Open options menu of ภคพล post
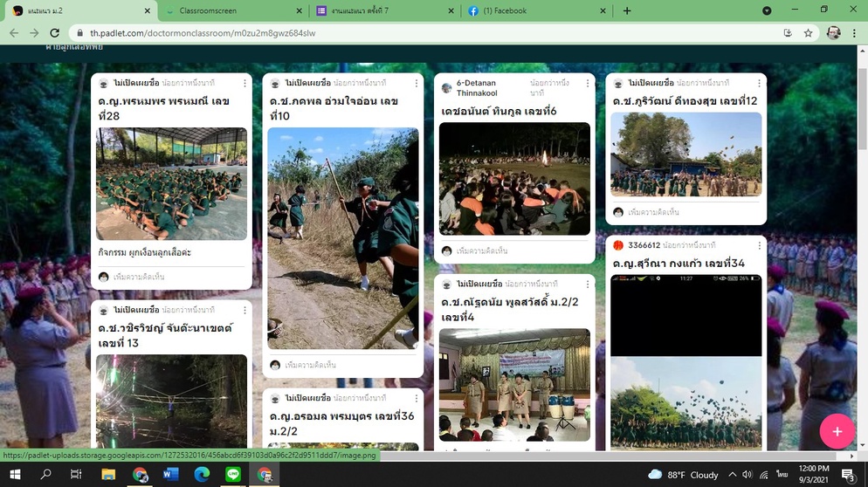This screenshot has height=487, width=868. 417,83
